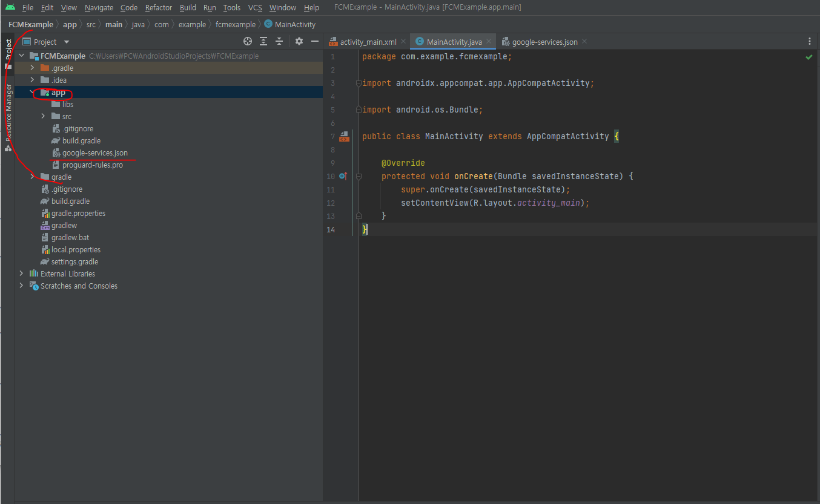Screen dimensions: 820x504
Task: Expand the gradle folder
Action: coord(33,177)
